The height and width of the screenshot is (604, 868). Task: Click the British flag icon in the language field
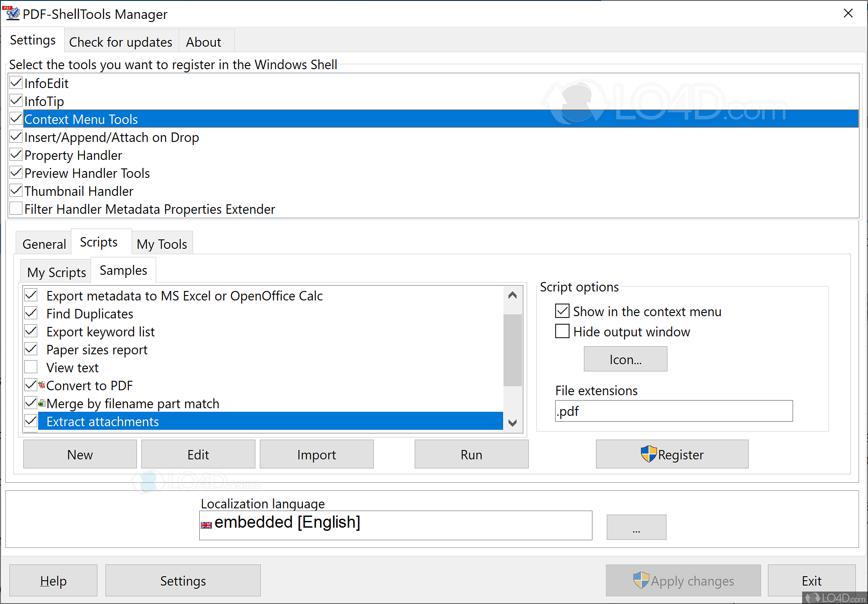tap(206, 525)
